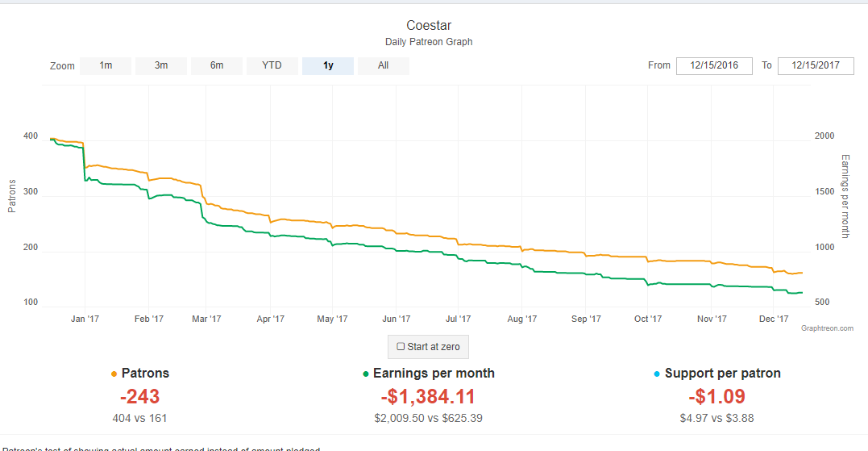Click the 300 patrons axis tick
868x451 pixels.
point(31,192)
